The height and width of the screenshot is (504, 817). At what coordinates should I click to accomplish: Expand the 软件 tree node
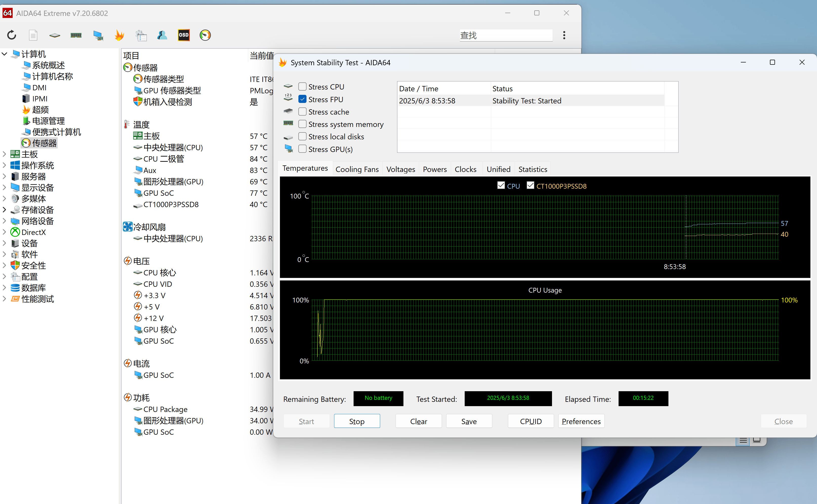click(x=4, y=254)
